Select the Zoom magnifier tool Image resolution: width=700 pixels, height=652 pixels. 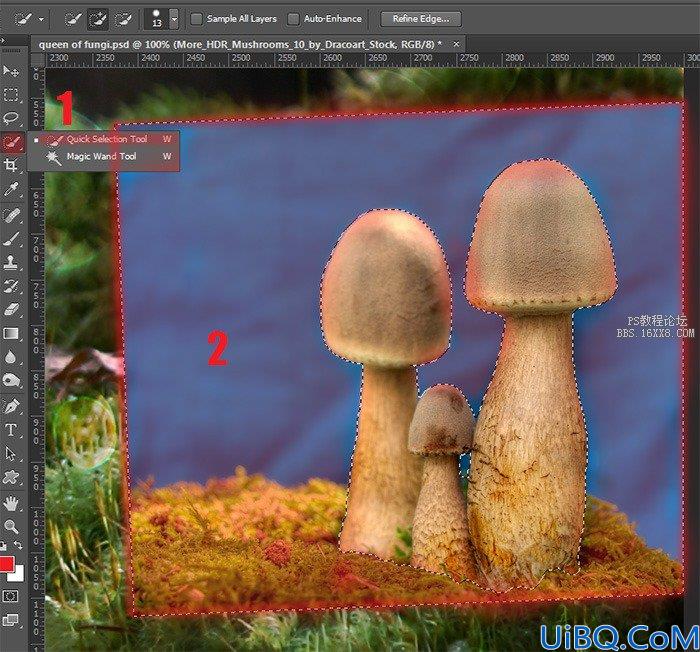[11, 527]
